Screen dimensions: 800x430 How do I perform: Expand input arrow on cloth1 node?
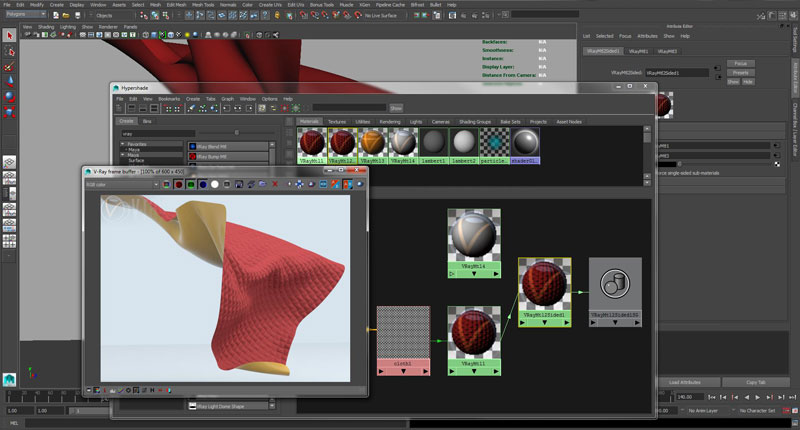381,372
